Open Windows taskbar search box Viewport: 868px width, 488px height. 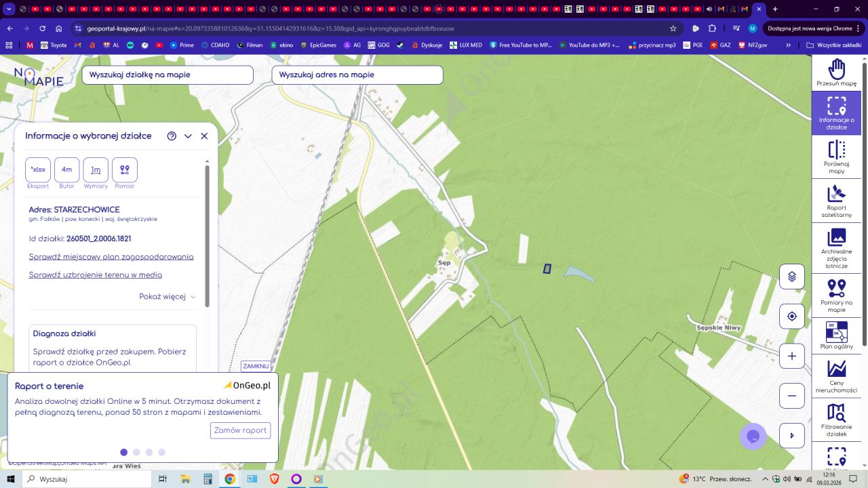pos(87,479)
